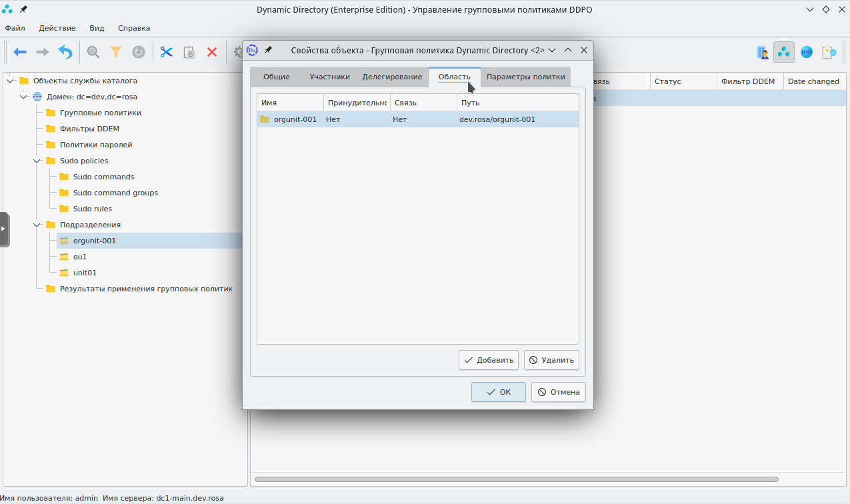
Task: Collapse the Sudo policies tree node
Action: point(37,161)
